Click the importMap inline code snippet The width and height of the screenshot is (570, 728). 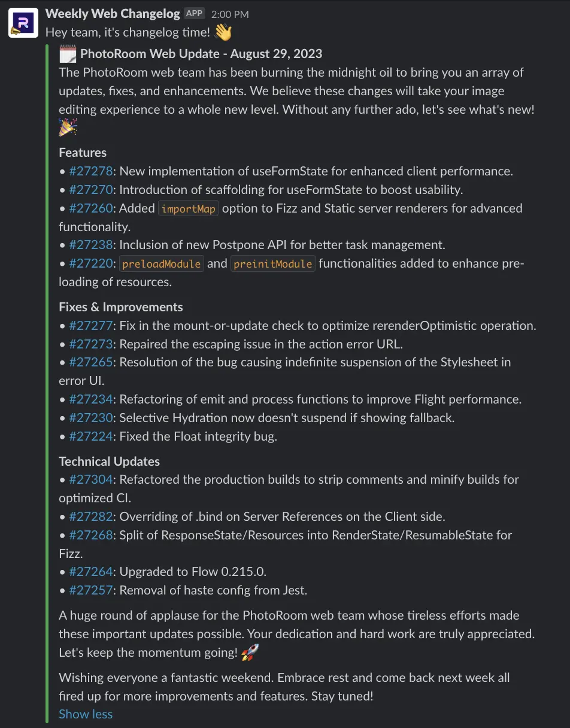coord(188,209)
